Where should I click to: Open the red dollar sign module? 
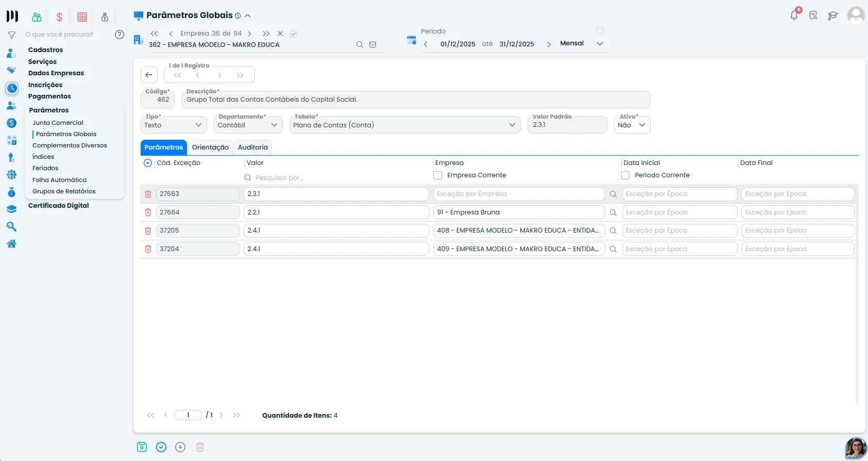[60, 17]
